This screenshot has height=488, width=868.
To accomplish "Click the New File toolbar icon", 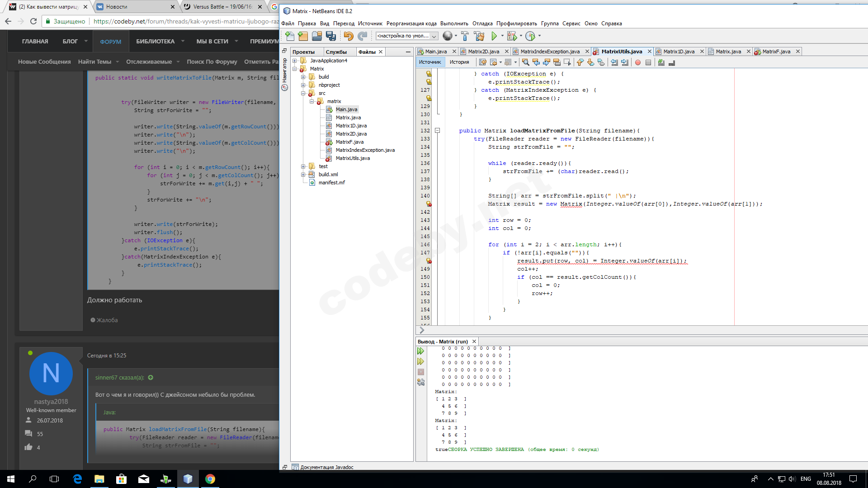I will [x=290, y=36].
